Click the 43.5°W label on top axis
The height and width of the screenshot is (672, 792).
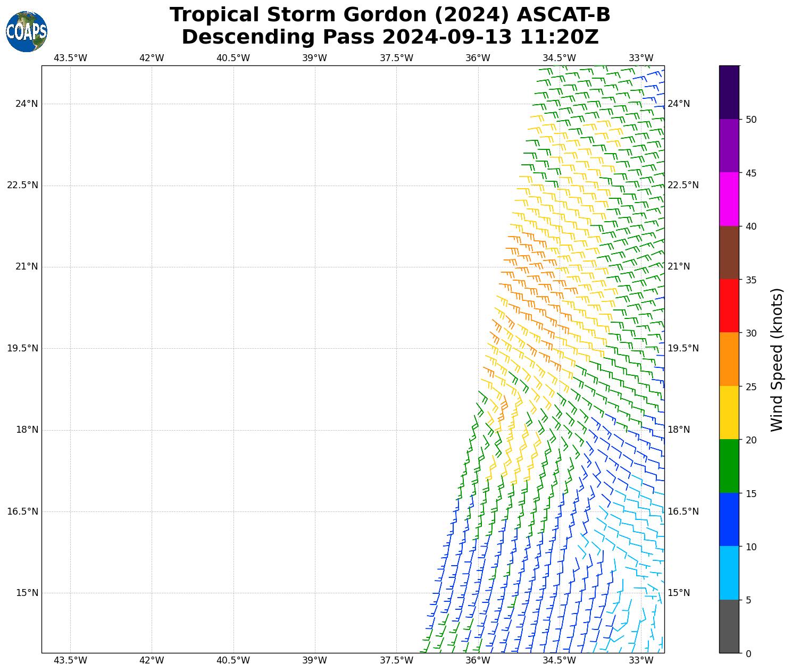tap(70, 58)
